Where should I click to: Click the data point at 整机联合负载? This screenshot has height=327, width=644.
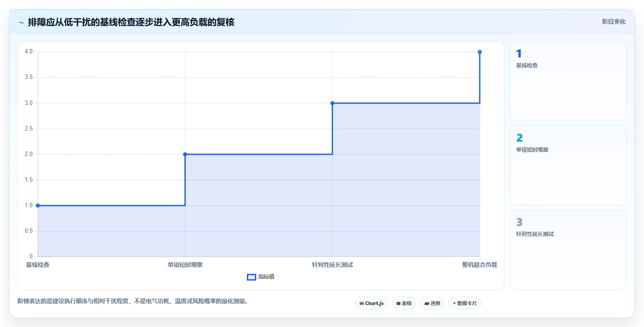click(x=480, y=52)
